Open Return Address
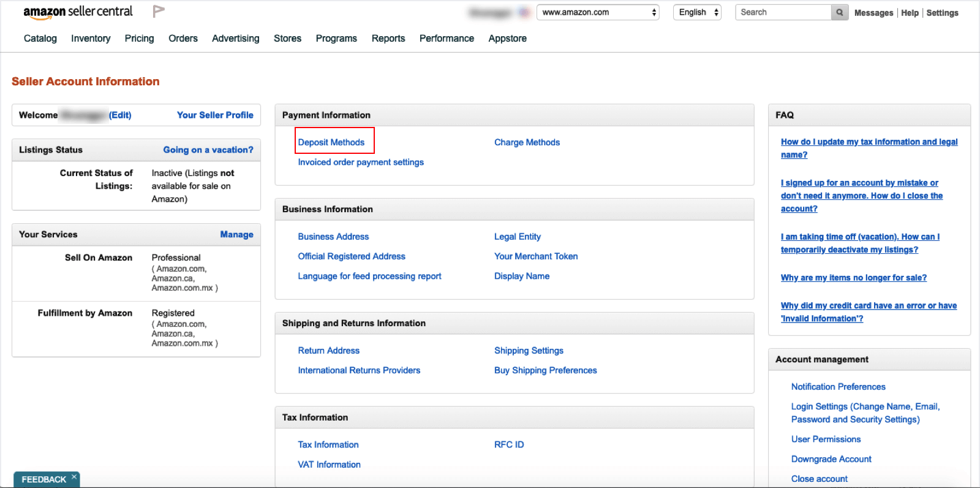The image size is (980, 488). (329, 351)
